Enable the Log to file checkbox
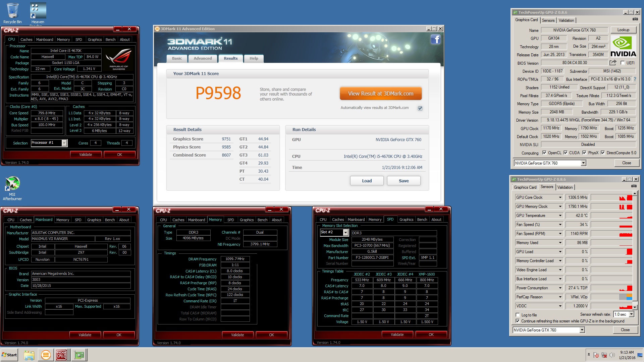 (518, 315)
